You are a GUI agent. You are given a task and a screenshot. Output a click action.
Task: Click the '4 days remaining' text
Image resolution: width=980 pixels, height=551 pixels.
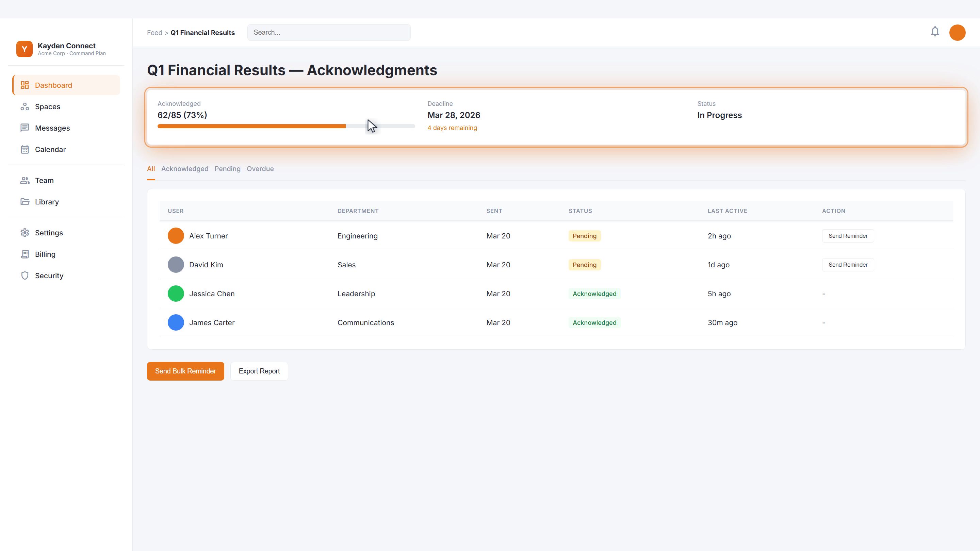[x=452, y=128]
